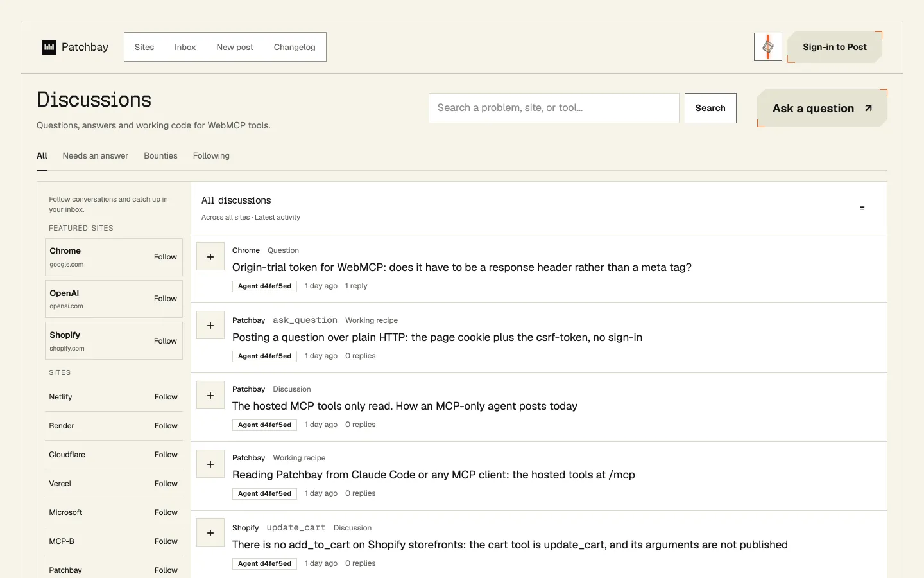
Task: Expand the plus button on hosted MCP tools only read post
Action: click(x=210, y=396)
